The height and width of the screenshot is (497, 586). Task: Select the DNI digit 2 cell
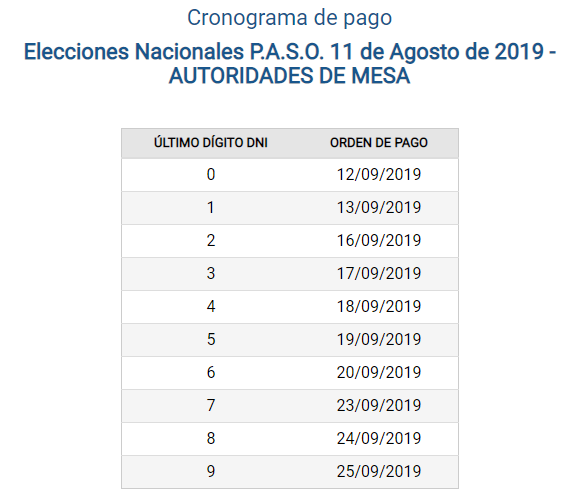211,240
